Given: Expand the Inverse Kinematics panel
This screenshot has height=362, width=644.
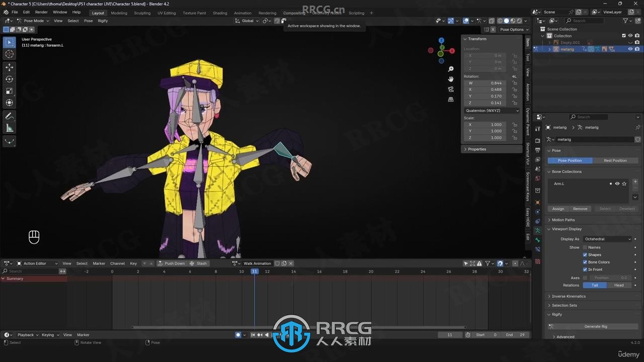Looking at the screenshot, I should (x=569, y=296).
